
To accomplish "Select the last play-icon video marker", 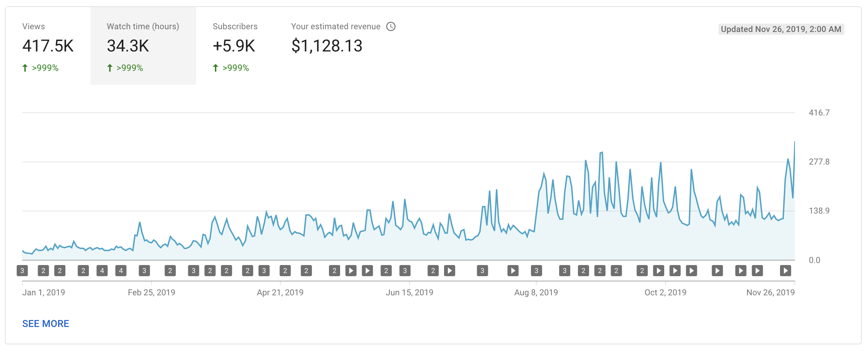I will [785, 271].
